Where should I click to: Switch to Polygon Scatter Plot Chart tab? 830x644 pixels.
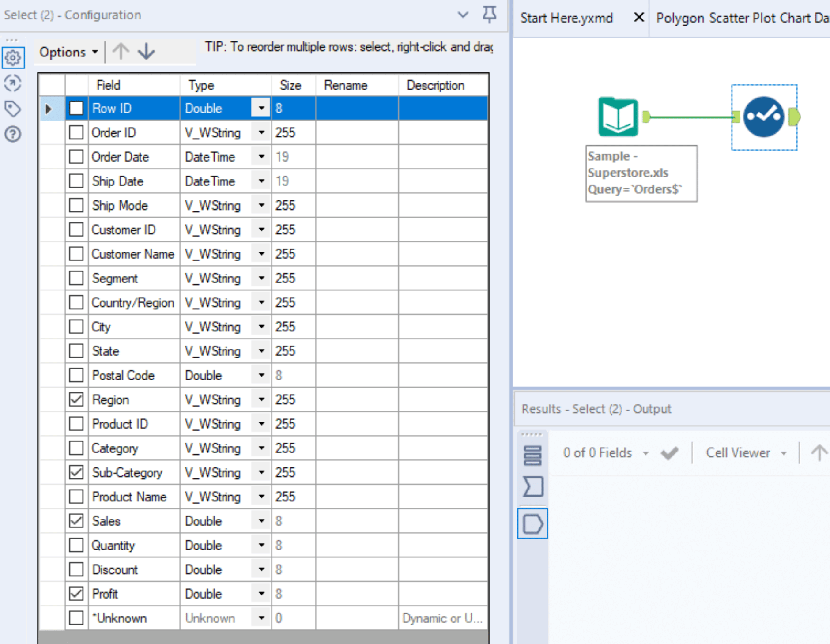click(742, 18)
